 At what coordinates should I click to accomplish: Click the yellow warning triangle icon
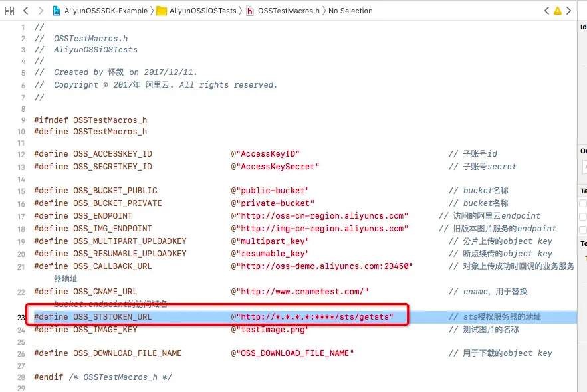tap(558, 11)
